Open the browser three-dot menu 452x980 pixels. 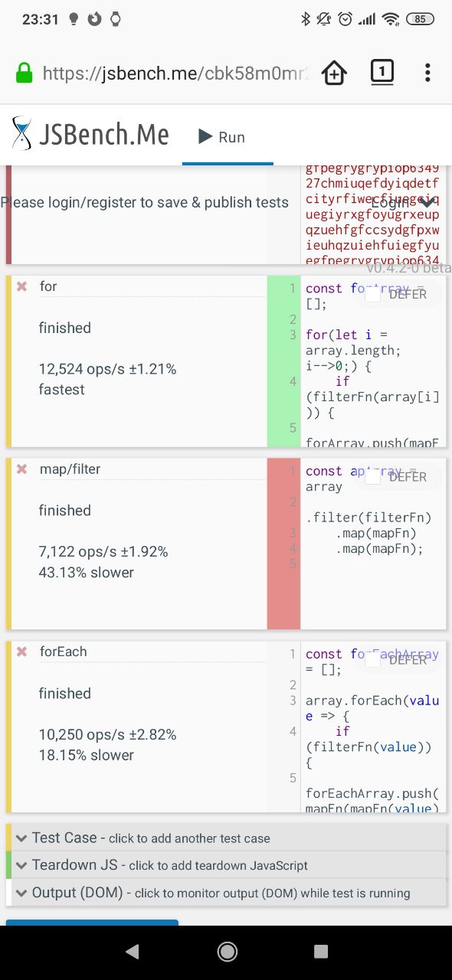[427, 73]
